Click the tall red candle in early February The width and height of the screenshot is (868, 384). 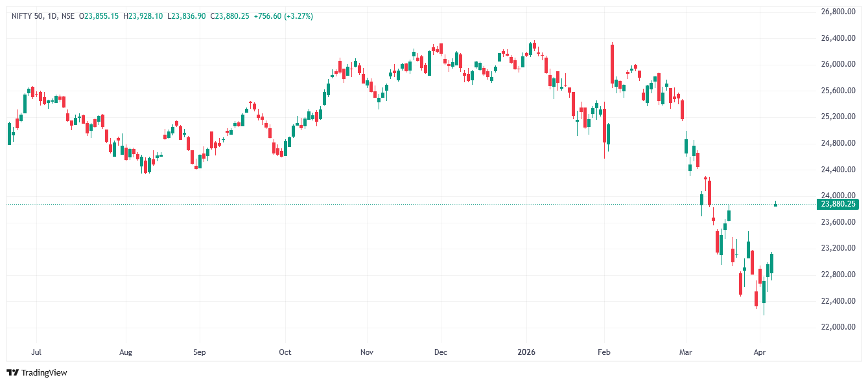612,65
